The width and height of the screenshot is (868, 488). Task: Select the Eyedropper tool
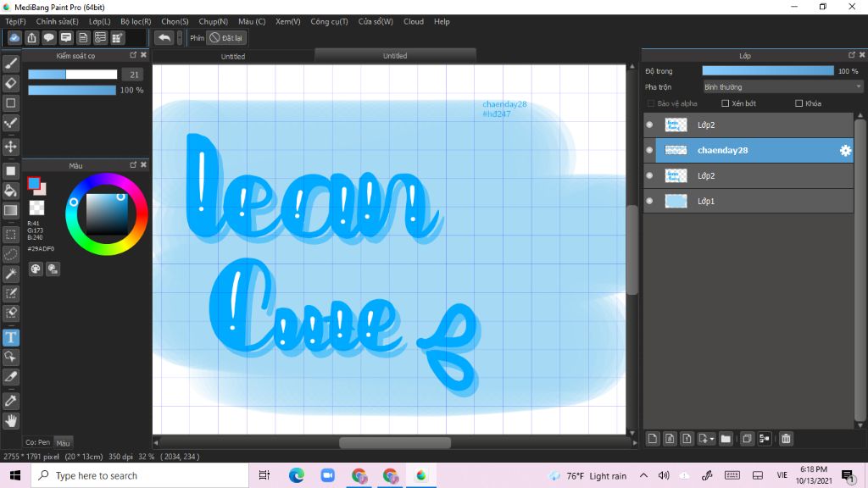[10, 401]
